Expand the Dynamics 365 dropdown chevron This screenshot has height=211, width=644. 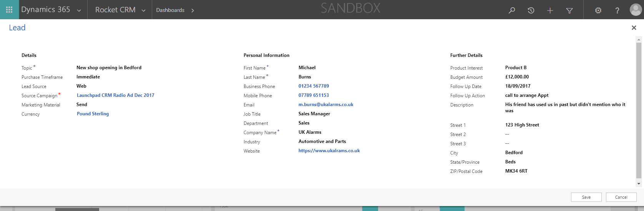(79, 10)
